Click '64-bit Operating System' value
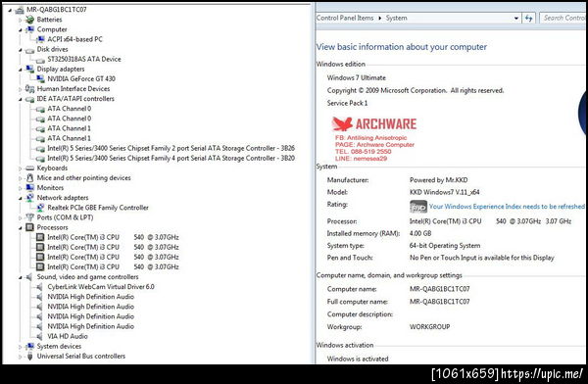The image size is (588, 384). 445,246
